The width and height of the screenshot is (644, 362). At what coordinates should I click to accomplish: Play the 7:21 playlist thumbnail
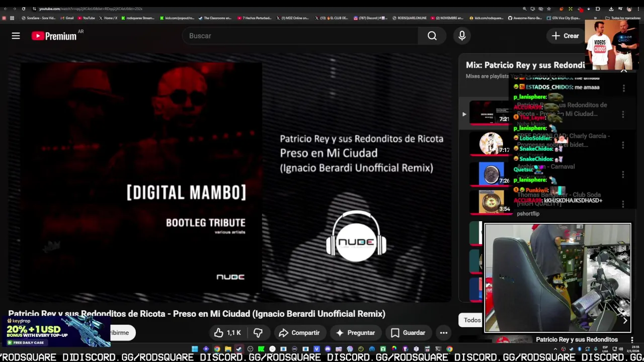point(490,113)
